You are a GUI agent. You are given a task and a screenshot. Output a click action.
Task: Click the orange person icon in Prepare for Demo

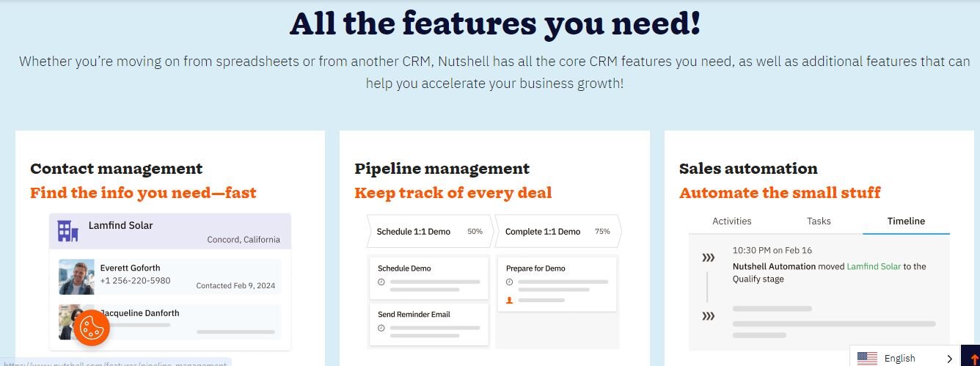[509, 300]
